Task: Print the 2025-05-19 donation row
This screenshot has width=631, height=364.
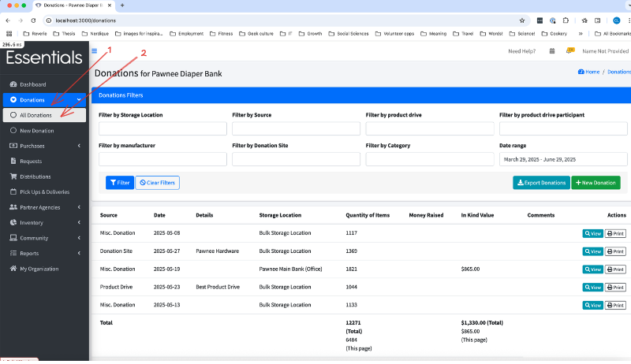Action: tap(615, 269)
